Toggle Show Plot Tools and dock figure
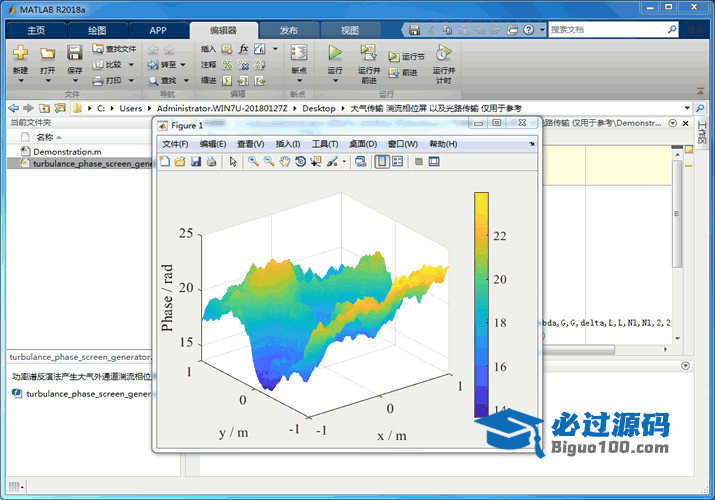The width and height of the screenshot is (715, 500). click(x=434, y=161)
